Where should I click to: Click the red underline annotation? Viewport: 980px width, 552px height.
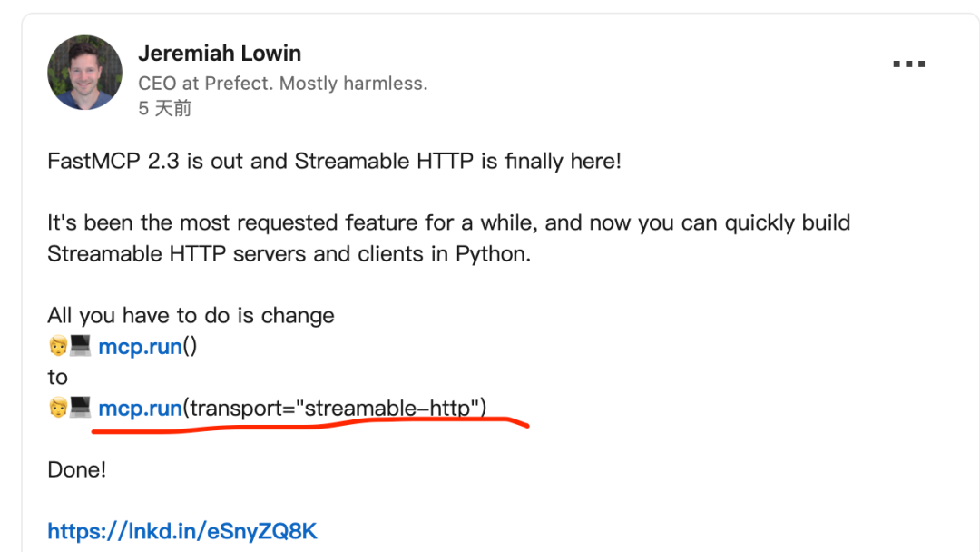309,428
